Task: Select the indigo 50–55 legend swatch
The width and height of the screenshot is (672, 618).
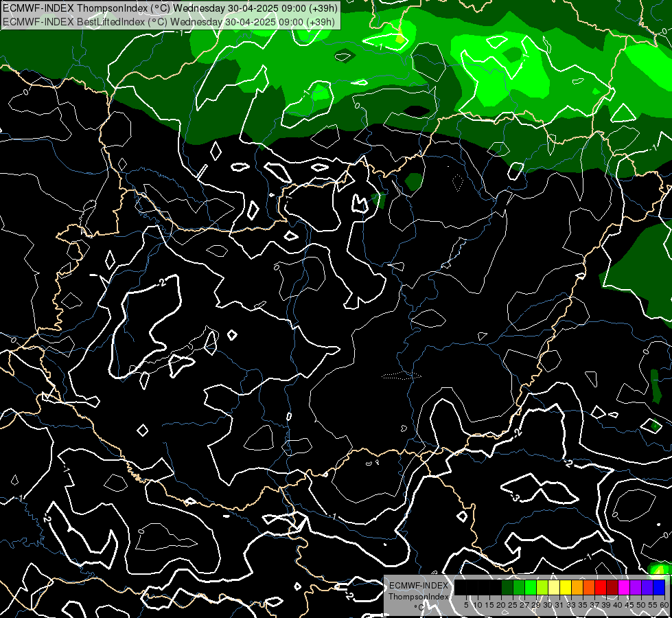Action: [x=647, y=587]
